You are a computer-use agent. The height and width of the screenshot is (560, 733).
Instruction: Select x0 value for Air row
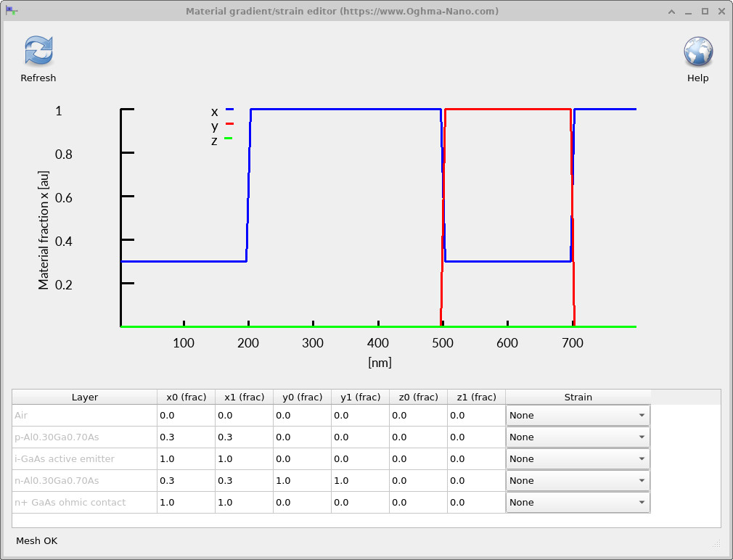(x=186, y=415)
